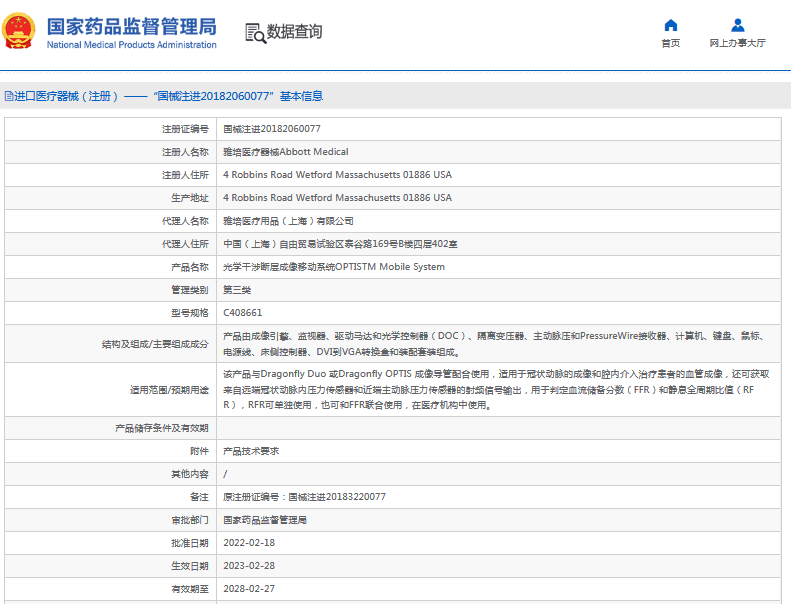The width and height of the screenshot is (791, 604).
Task: Click the national emblem logo
Action: [x=19, y=31]
